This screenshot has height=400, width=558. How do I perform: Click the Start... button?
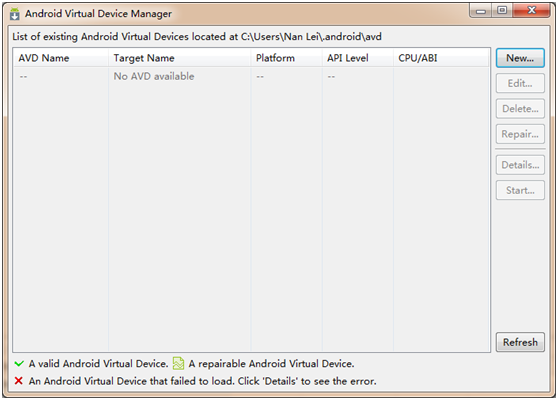tap(520, 190)
